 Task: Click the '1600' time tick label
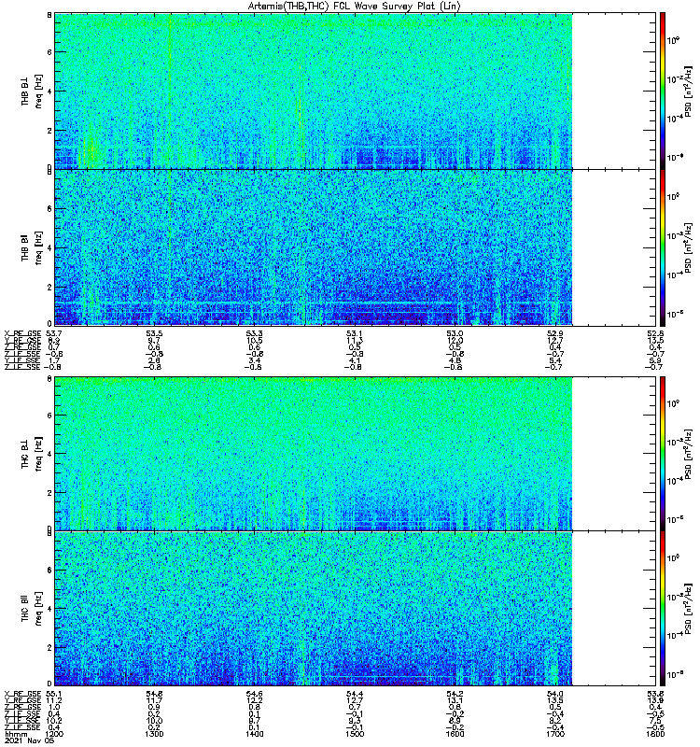[455, 734]
